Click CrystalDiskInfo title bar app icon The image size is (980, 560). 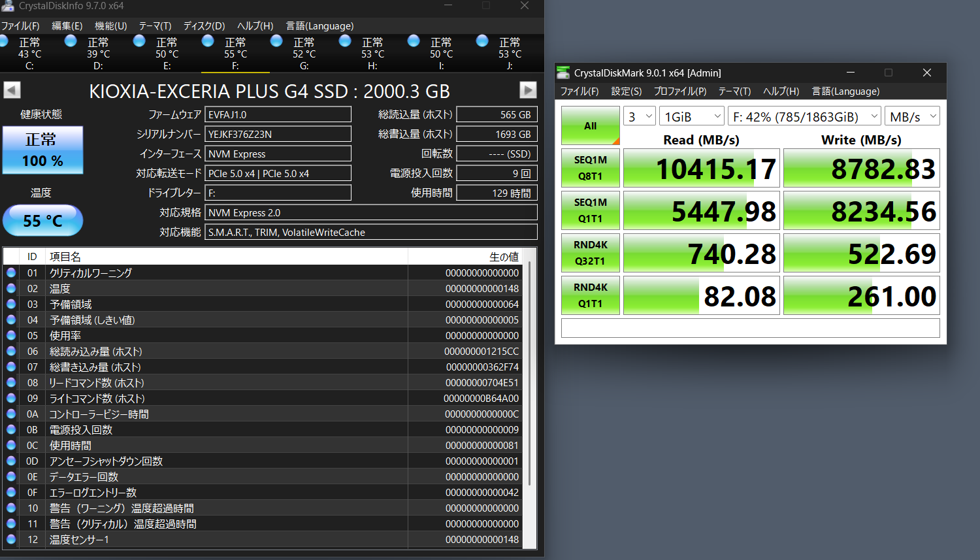pyautogui.click(x=7, y=6)
